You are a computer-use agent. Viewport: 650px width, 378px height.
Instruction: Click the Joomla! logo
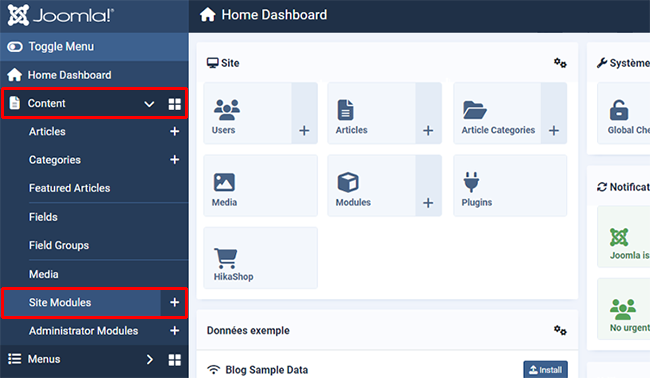pyautogui.click(x=61, y=15)
